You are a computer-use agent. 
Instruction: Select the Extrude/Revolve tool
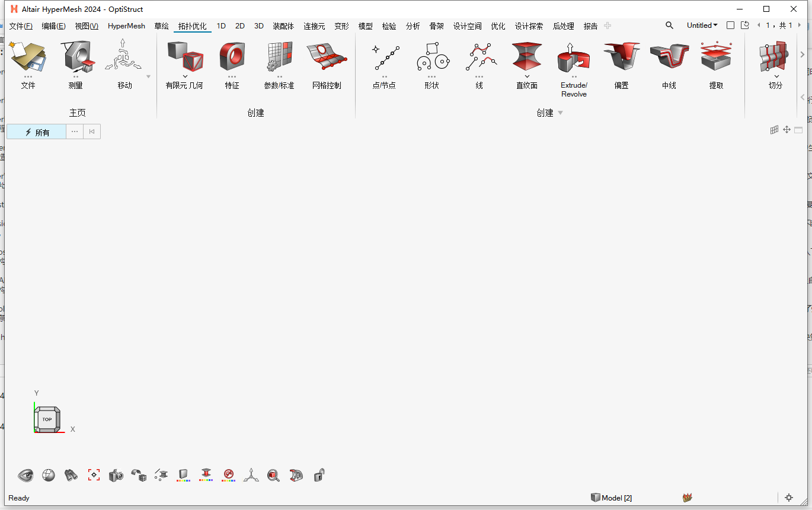573,58
